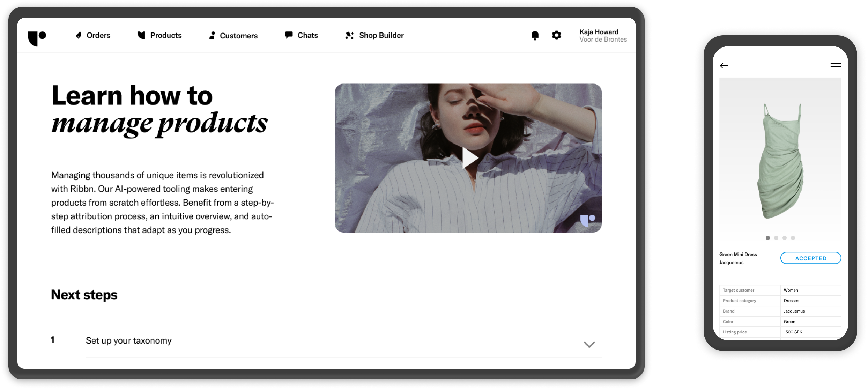Click the Set up your taxonomy label
Image resolution: width=868 pixels, height=389 pixels.
tap(129, 340)
